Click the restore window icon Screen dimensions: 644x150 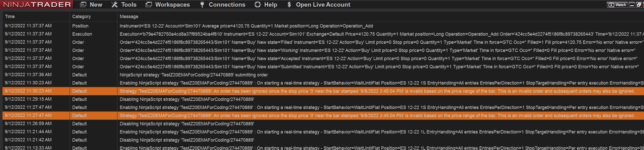point(639,5)
